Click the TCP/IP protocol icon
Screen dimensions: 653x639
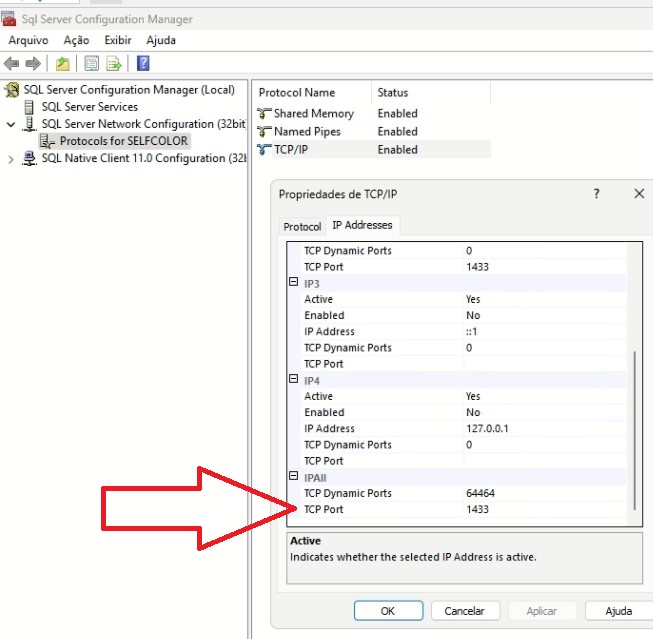(x=264, y=150)
